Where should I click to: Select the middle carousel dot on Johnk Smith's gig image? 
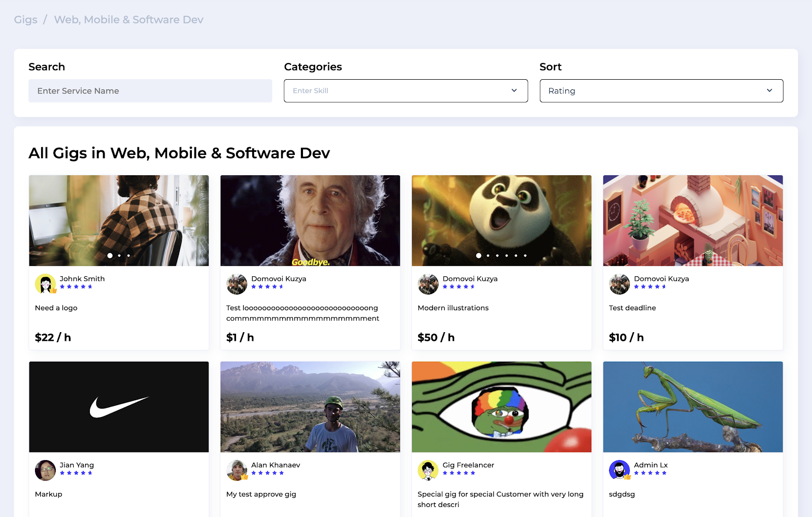pos(119,255)
